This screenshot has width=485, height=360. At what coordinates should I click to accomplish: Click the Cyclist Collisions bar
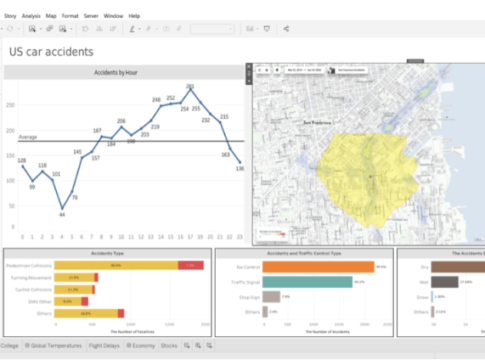pyautogui.click(x=74, y=289)
